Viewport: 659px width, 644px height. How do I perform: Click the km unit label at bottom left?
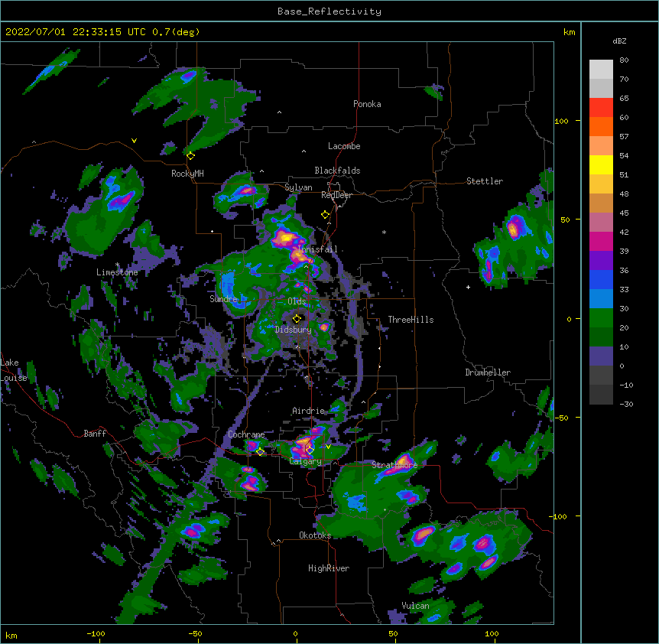click(x=11, y=635)
